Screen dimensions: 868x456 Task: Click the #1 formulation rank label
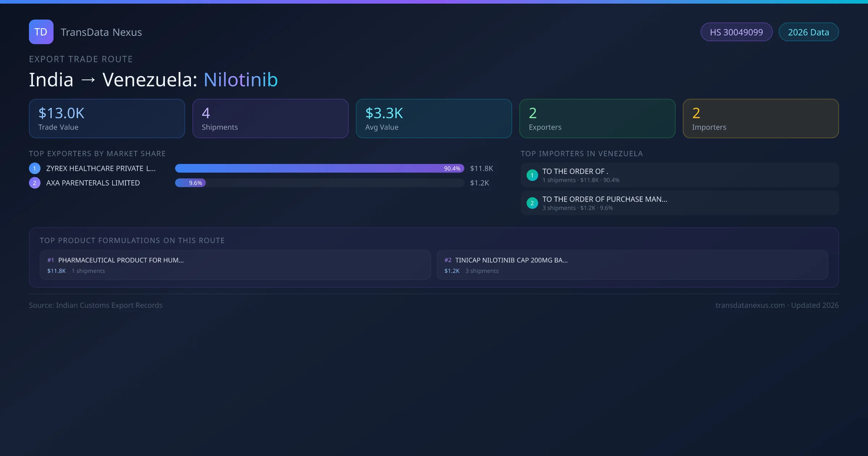tap(51, 260)
